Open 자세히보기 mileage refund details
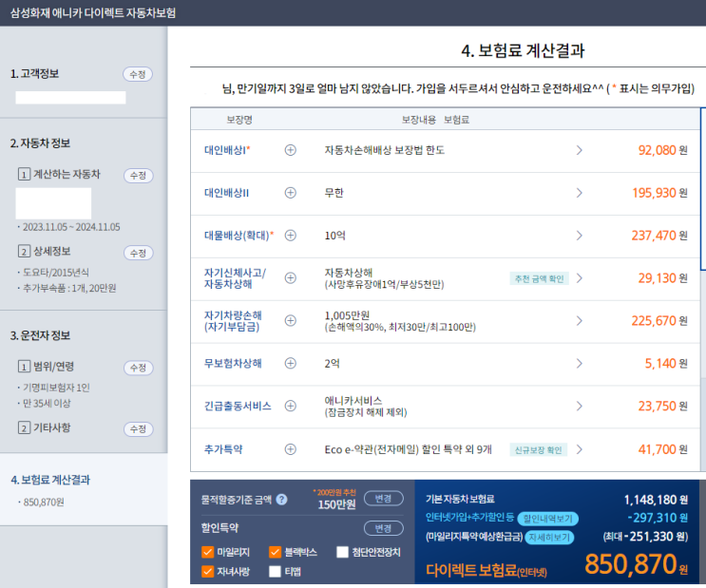 coord(549,537)
